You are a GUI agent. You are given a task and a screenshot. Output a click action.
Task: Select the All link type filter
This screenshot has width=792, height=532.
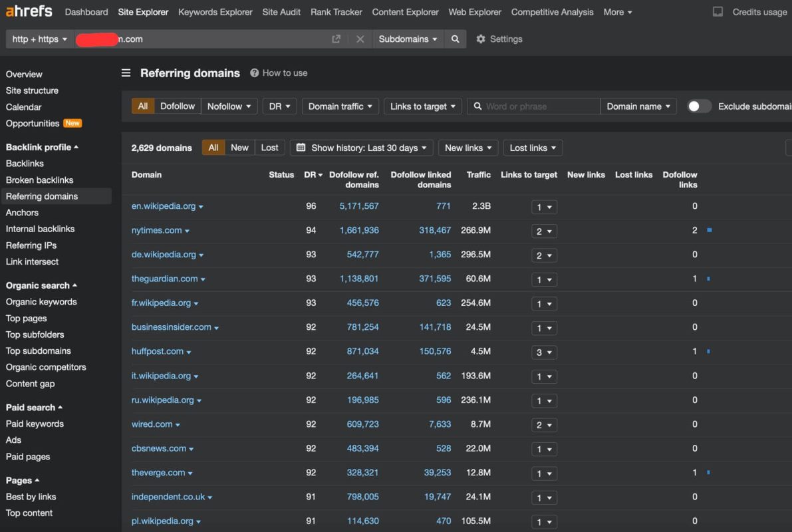click(143, 106)
